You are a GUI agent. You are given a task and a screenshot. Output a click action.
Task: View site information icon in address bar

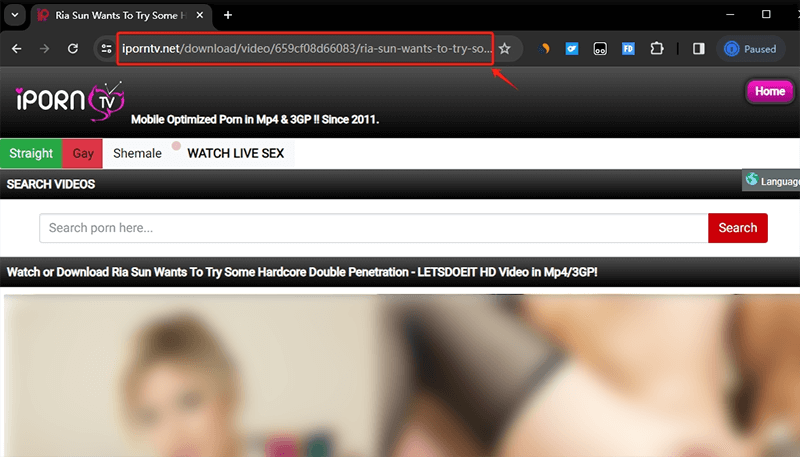(106, 48)
